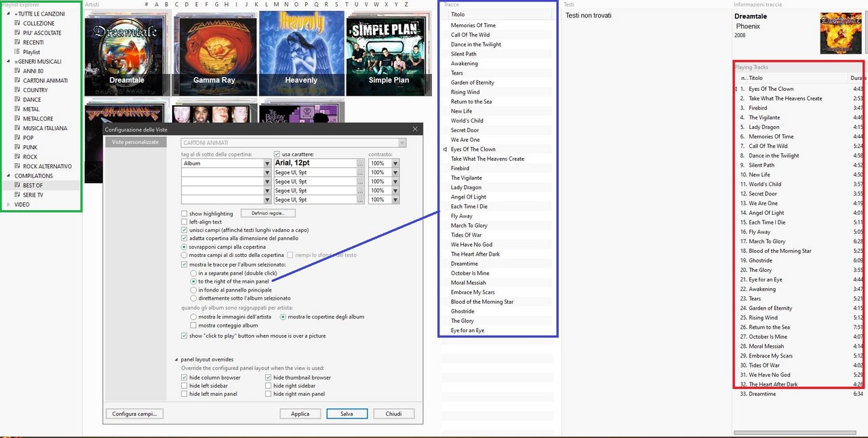Click the playlist icon beside DANCE
This screenshot has width=868, height=438.
(17, 99)
